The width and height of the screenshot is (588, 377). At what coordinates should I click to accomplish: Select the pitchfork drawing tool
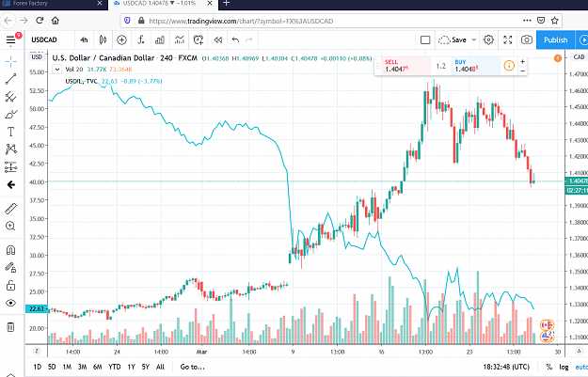(11, 97)
